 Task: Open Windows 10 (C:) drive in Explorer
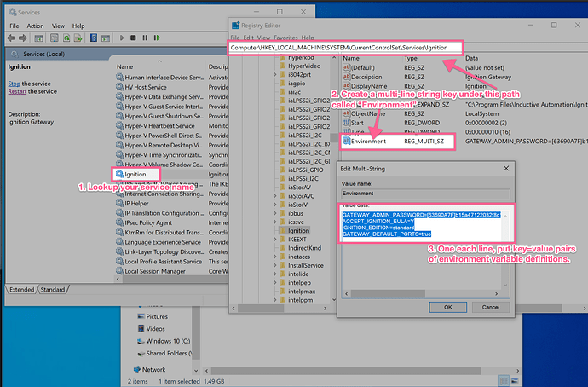click(x=168, y=341)
